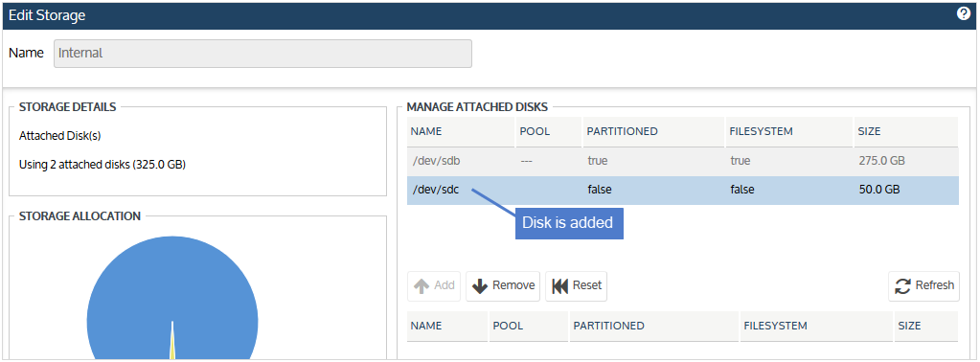
Task: Click the Edit Storage title text
Action: click(47, 15)
